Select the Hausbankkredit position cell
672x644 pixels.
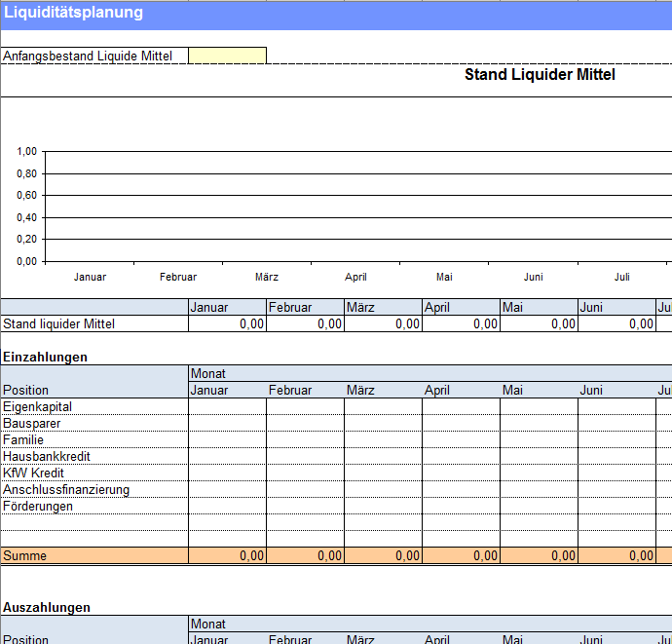pyautogui.click(x=47, y=456)
